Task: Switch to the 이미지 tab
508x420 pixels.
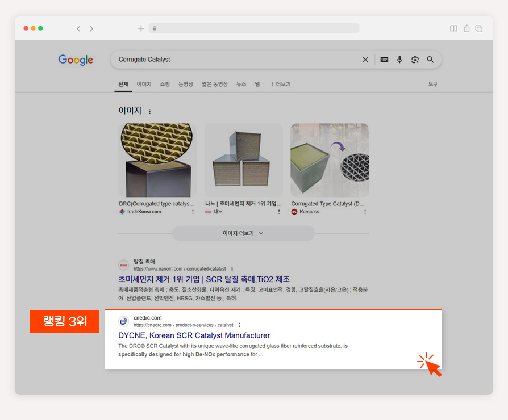Action: click(x=144, y=84)
